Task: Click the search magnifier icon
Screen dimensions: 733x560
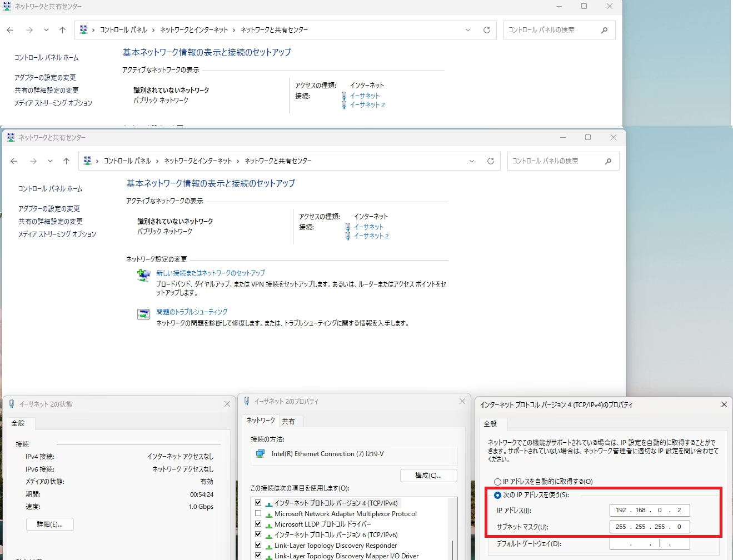Action: [x=609, y=161]
